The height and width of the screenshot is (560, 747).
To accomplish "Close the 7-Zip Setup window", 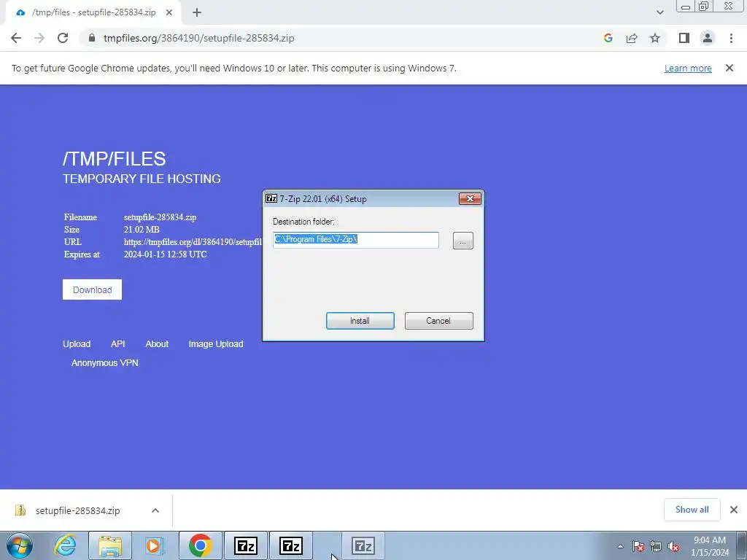I will [x=470, y=198].
